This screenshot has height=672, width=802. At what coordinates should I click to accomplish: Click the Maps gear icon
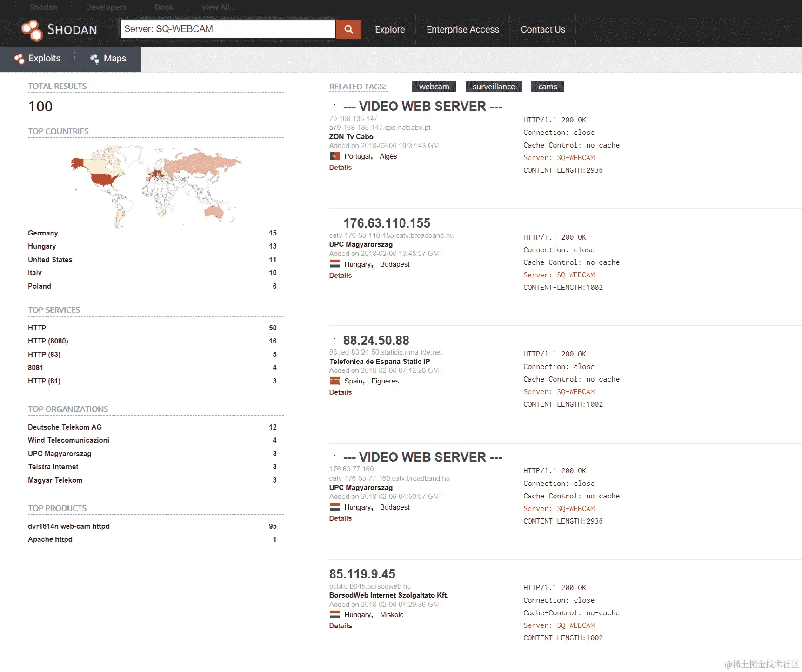pos(94,59)
